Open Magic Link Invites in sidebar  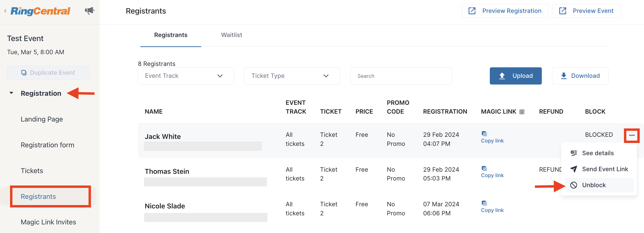point(48,222)
